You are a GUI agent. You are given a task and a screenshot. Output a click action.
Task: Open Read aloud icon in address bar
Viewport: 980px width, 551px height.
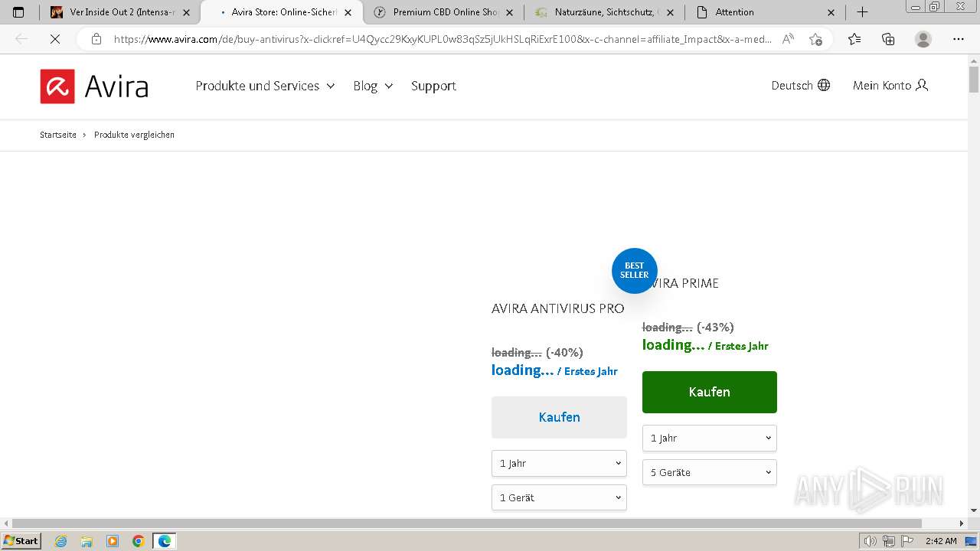tap(788, 39)
